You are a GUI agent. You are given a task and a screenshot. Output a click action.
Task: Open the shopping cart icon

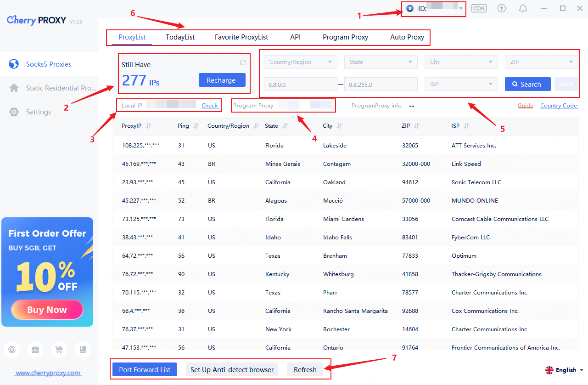click(59, 350)
